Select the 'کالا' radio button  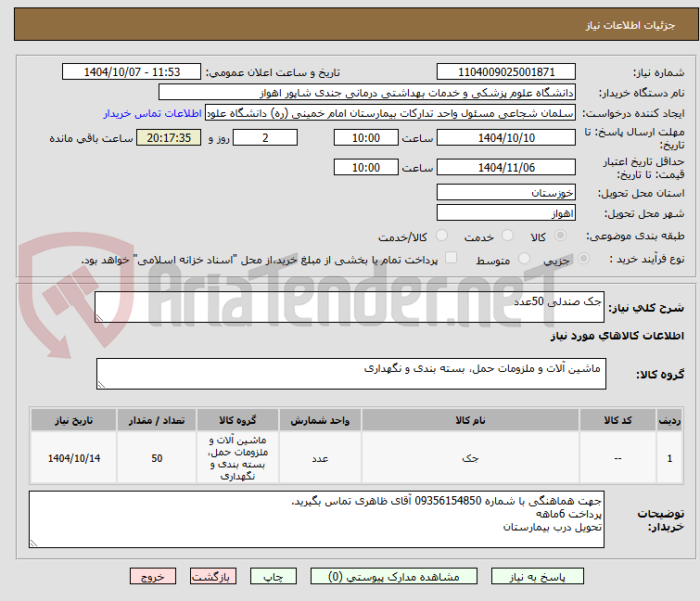(x=560, y=236)
